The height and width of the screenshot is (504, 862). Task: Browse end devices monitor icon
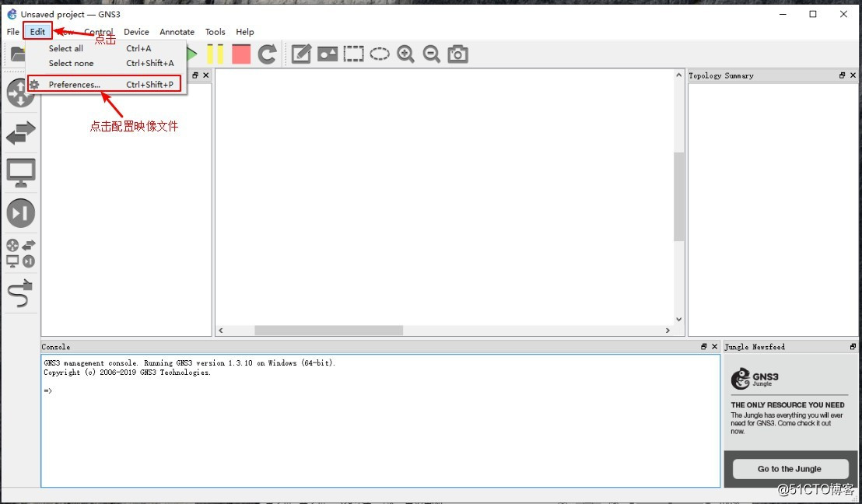[21, 173]
